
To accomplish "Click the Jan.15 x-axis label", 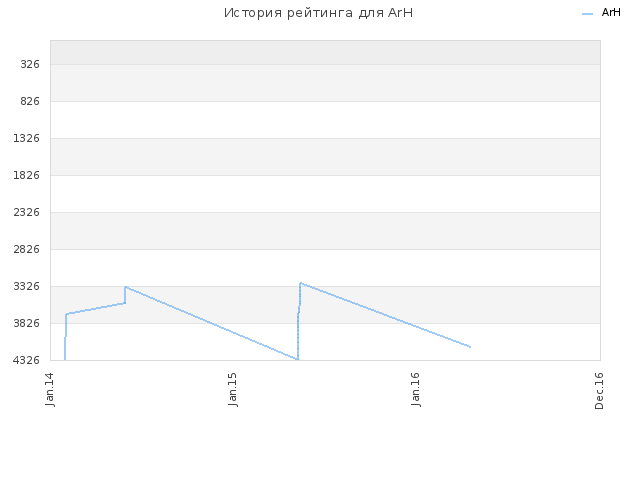I will tap(233, 389).
